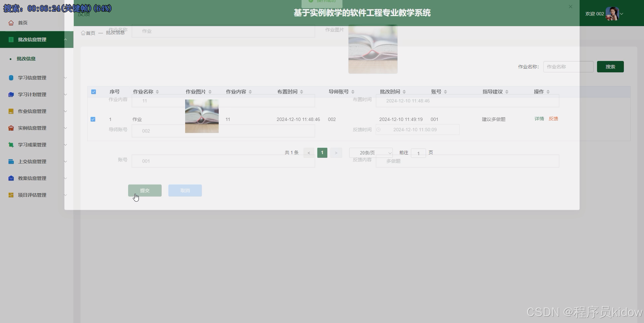Focus the 作业名称 search input field
Screen dimensions: 644x323
569,67
